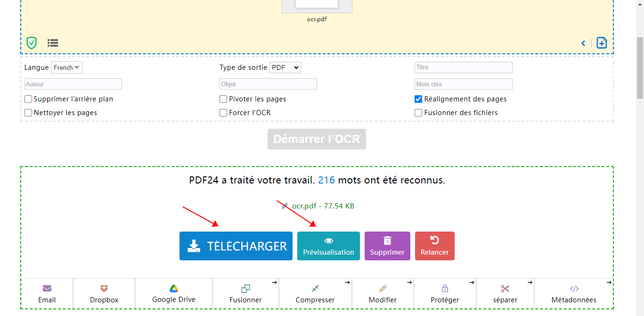Open the Type de sortie PDF dropdown
Viewport: 644px width, 316px height.
click(x=285, y=67)
